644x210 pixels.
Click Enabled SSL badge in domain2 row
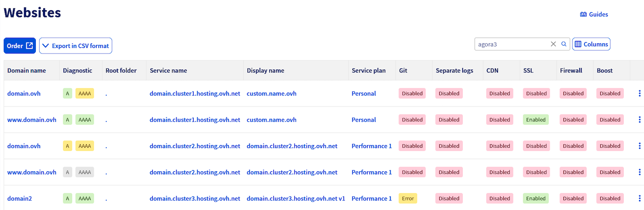point(536,198)
